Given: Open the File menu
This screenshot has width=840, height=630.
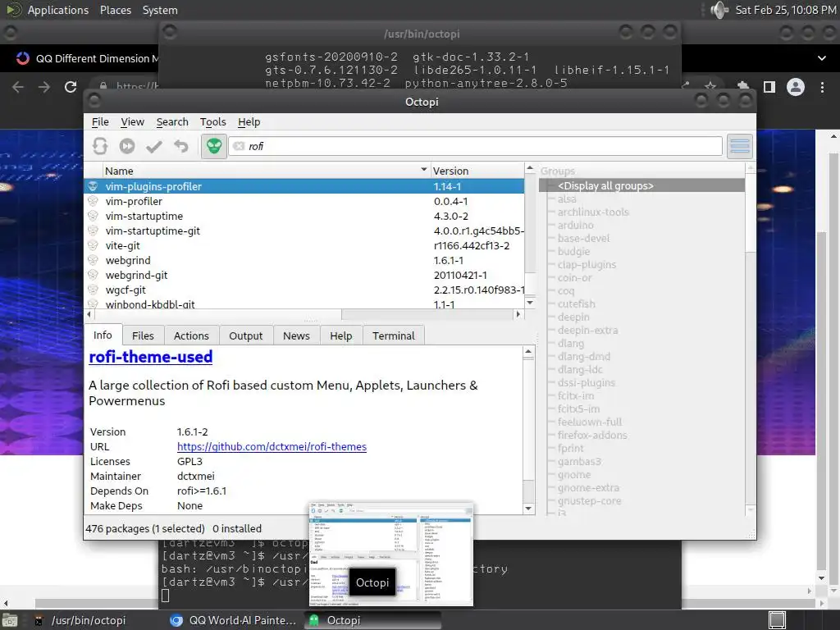Looking at the screenshot, I should [100, 122].
